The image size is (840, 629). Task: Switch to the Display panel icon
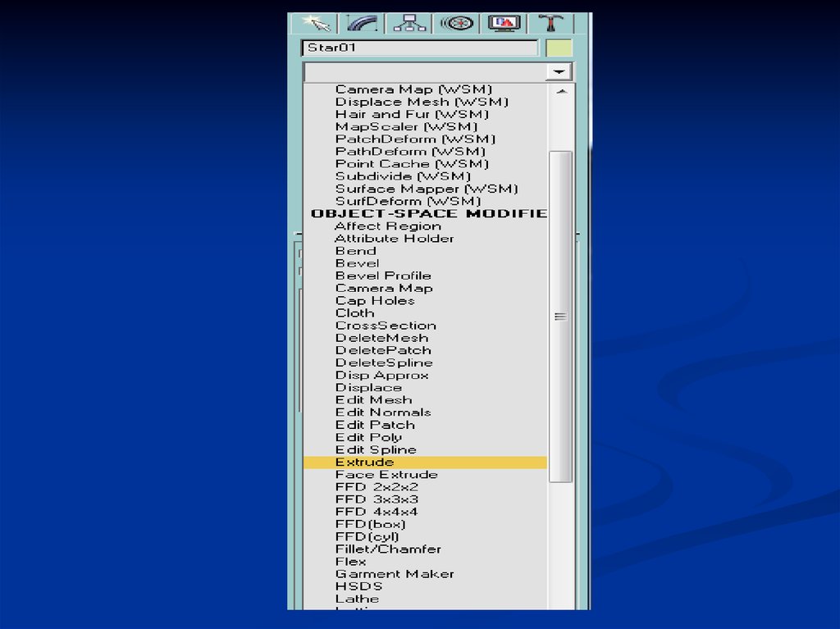[x=504, y=23]
